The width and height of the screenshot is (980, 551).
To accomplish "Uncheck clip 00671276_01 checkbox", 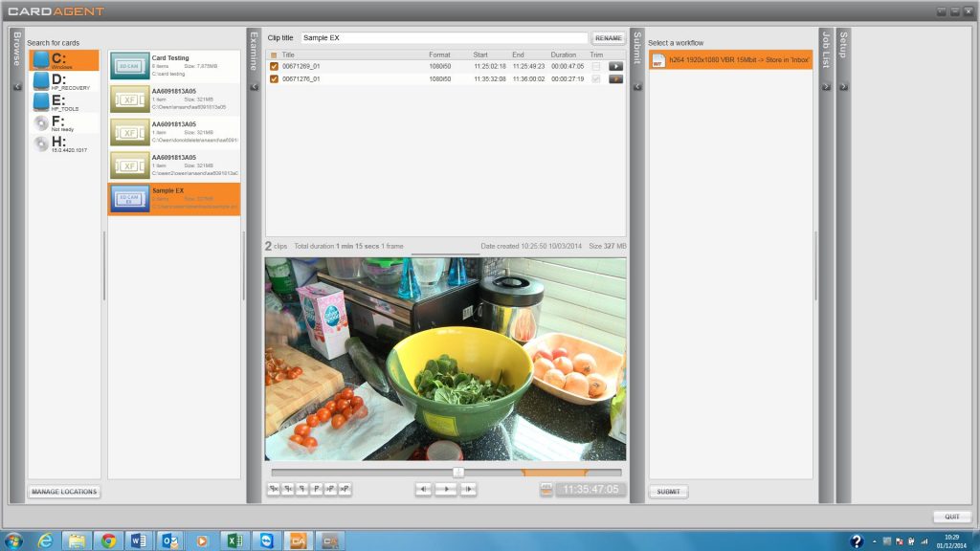I will click(x=274, y=78).
